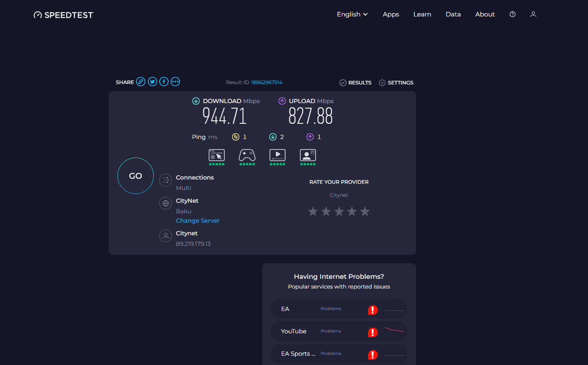The width and height of the screenshot is (588, 365).
Task: Click the IP address 89.219.179.13
Action: 193,244
